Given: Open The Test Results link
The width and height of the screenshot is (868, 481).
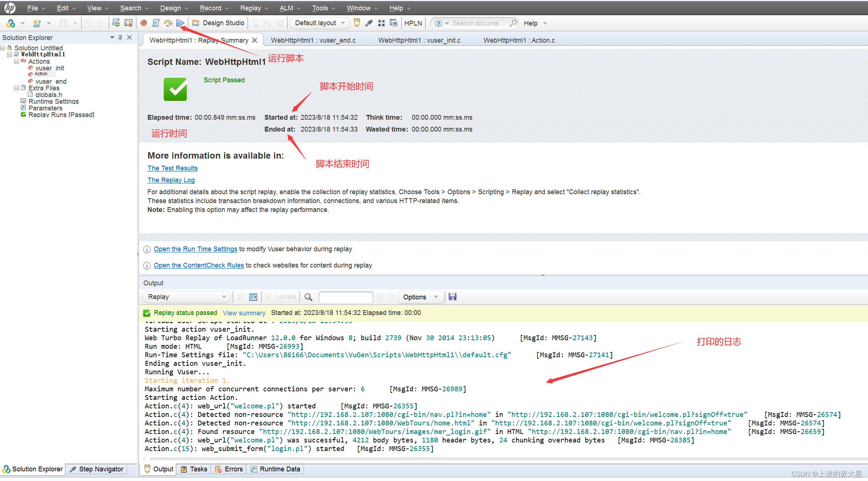Looking at the screenshot, I should (173, 168).
